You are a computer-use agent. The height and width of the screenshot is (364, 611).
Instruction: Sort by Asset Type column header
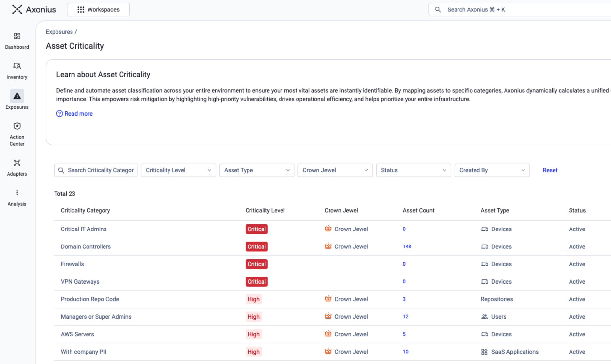point(495,210)
